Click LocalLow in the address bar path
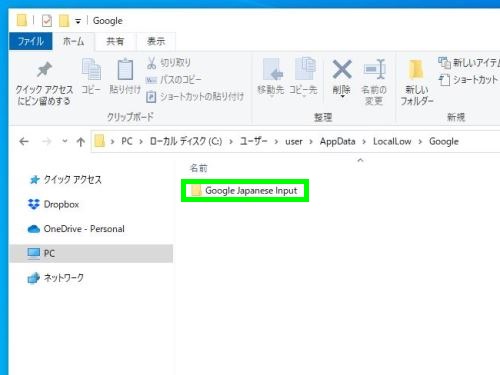500x375 pixels. (392, 142)
